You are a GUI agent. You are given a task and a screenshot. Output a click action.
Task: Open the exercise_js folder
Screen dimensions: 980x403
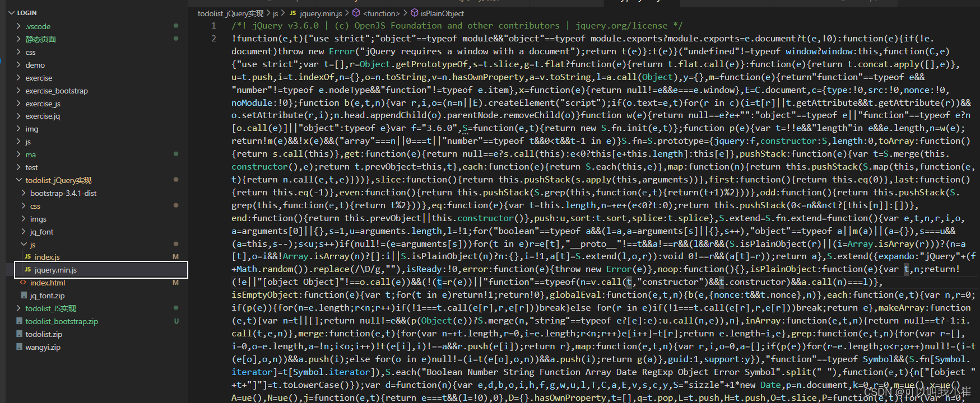43,104
